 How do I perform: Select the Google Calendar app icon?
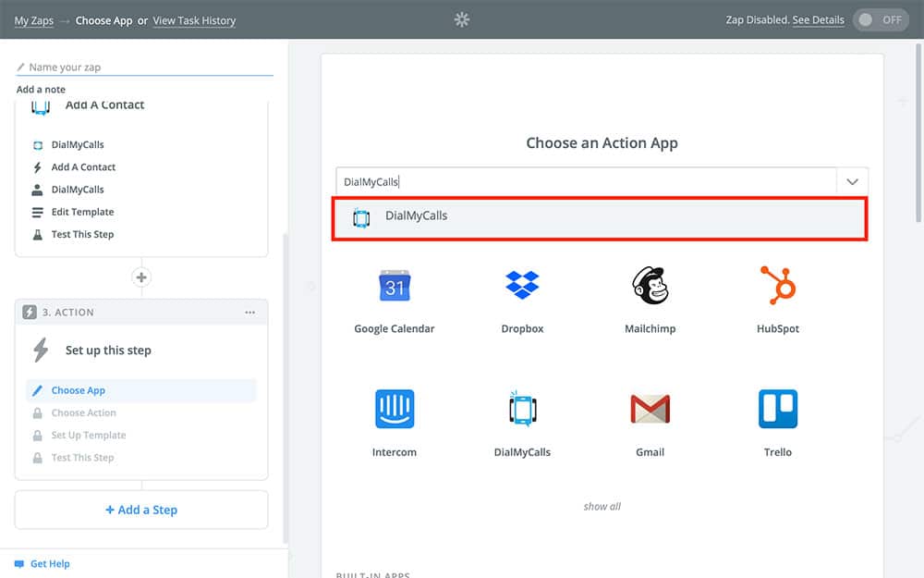(395, 288)
